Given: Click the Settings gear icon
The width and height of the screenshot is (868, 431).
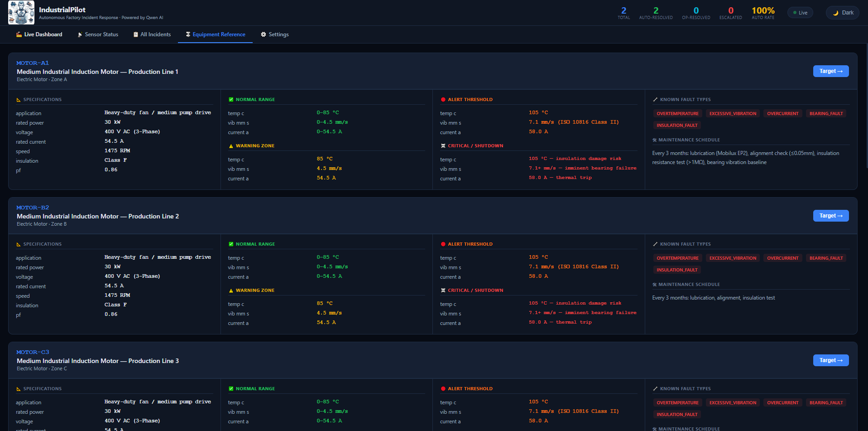Looking at the screenshot, I should [264, 34].
